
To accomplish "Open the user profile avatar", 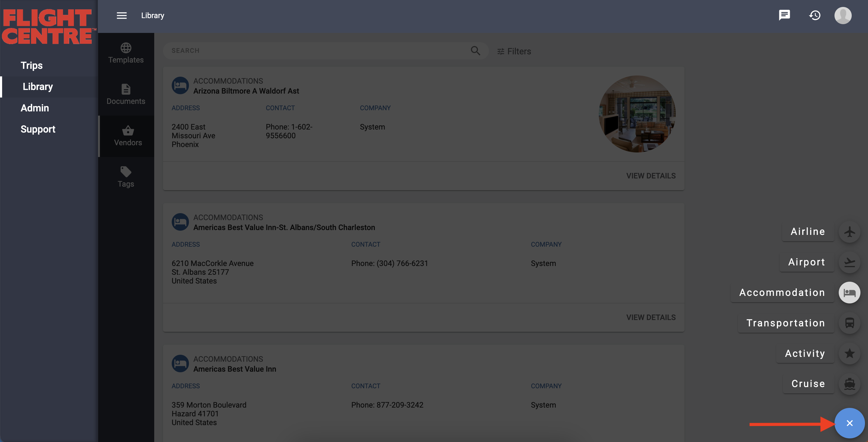I will coord(843,15).
